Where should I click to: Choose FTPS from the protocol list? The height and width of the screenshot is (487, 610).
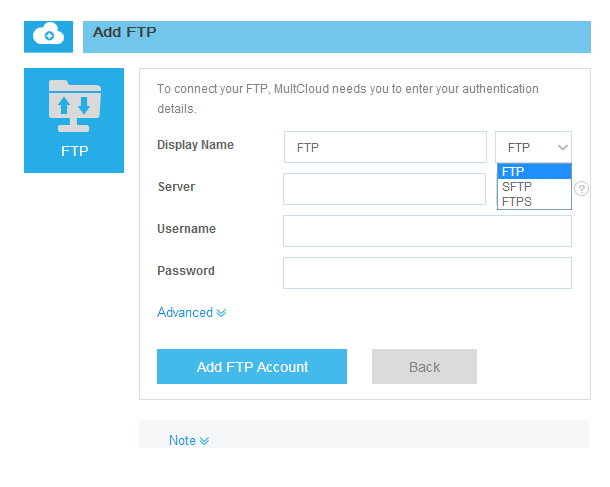coord(534,202)
